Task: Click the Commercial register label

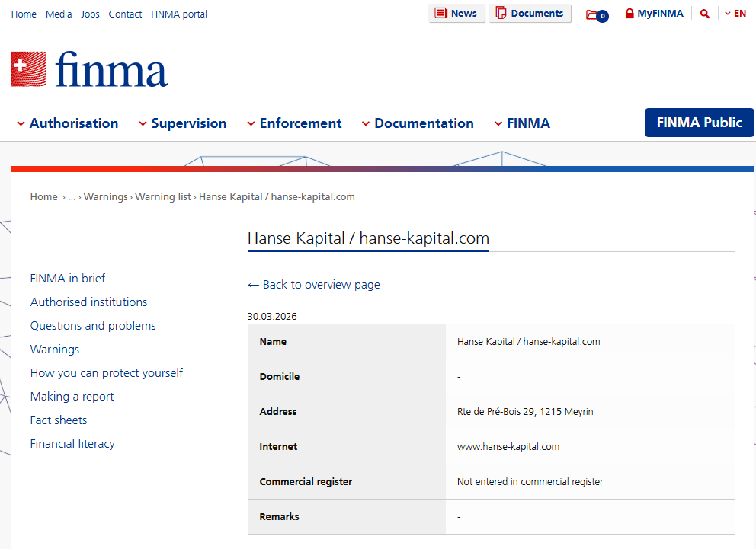Action: pos(306,481)
